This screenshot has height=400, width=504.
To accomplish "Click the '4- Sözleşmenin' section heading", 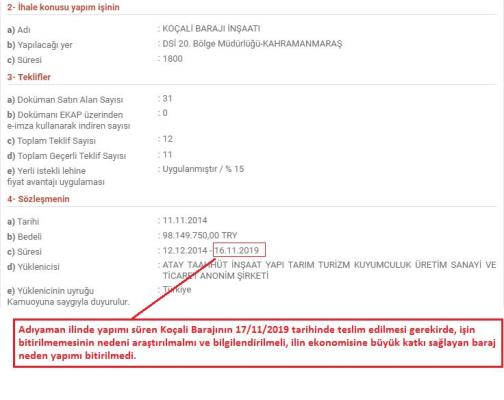I will coord(38,199).
